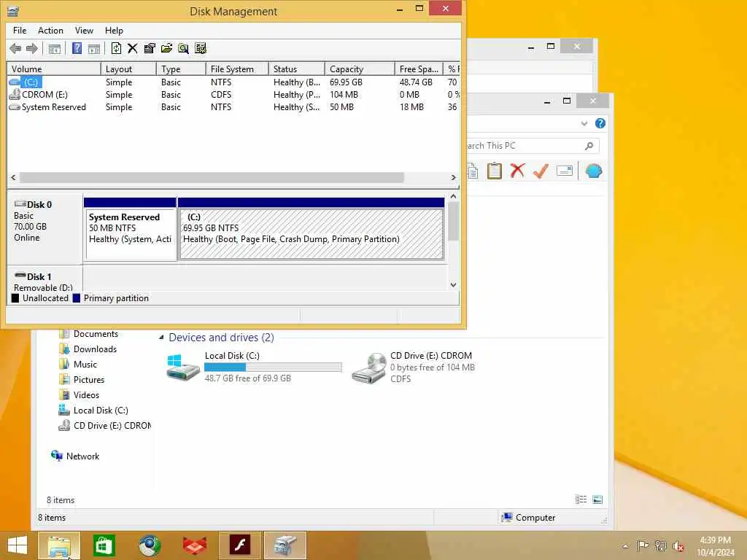This screenshot has width=747, height=560.
Task: Toggle Show/Hide Console Tree toolbar icon
Action: (54, 48)
